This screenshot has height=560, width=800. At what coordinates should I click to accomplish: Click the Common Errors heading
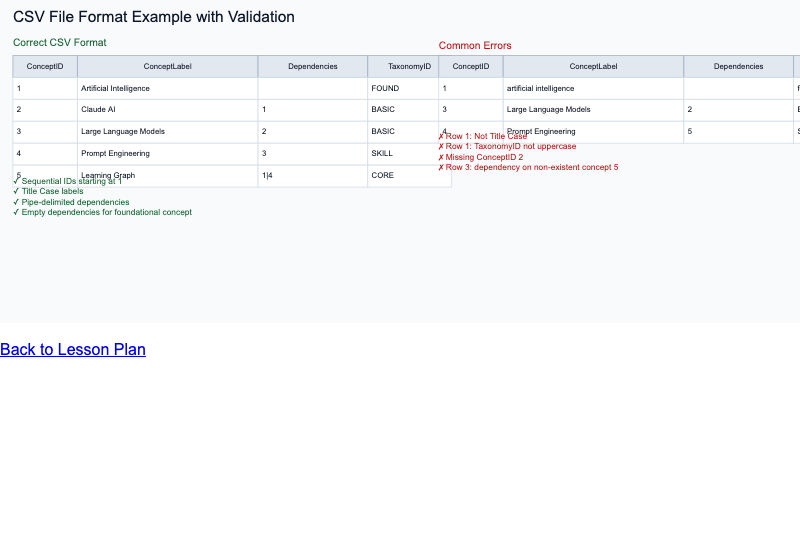click(x=475, y=46)
